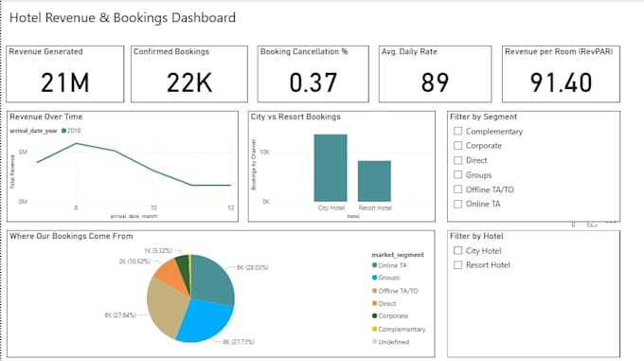Click the arrival_date_year legend label
The image size is (644, 361).
click(33, 131)
